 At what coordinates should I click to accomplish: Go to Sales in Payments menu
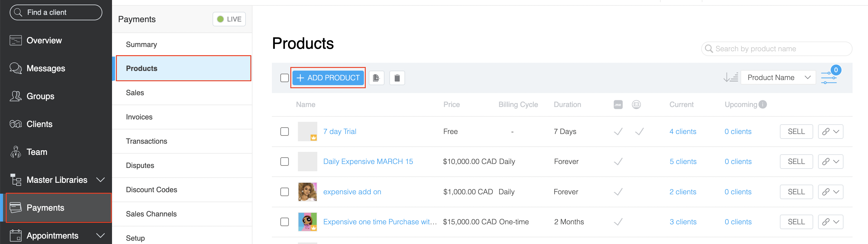(182, 93)
